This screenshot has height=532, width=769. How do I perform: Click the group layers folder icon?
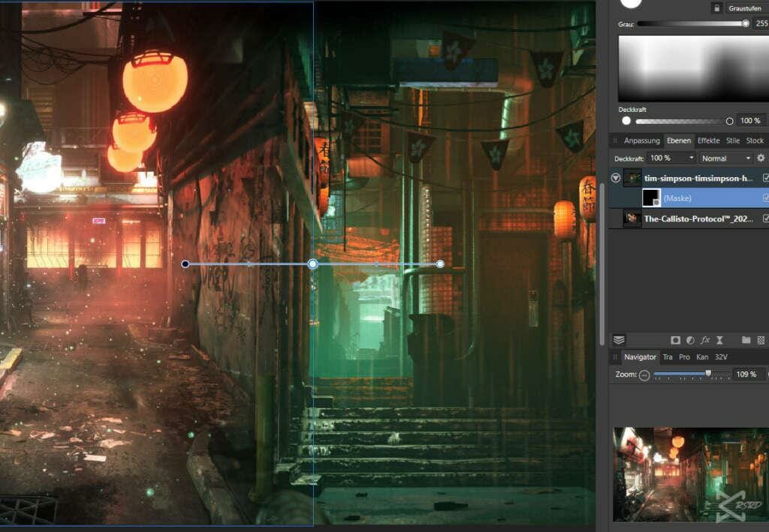[746, 340]
